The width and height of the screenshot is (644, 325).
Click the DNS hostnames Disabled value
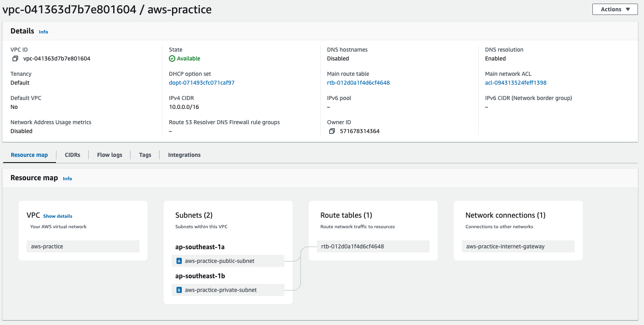click(x=338, y=58)
